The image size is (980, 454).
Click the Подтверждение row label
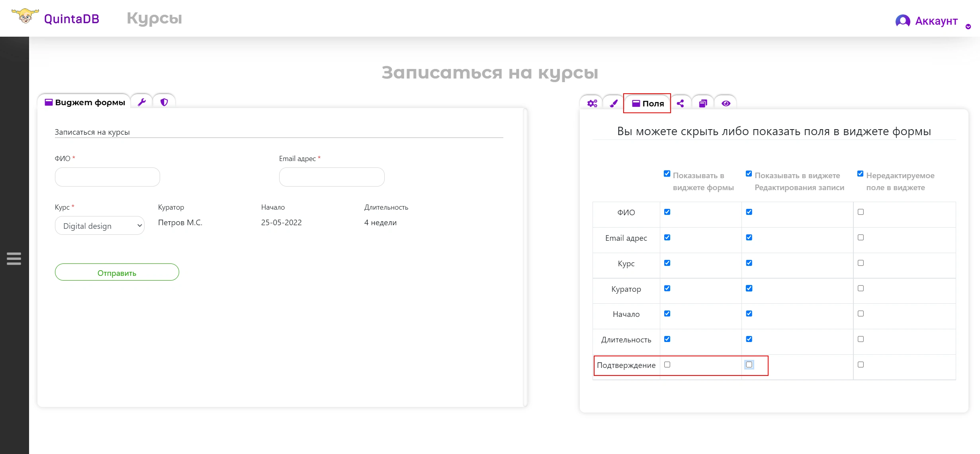point(626,366)
